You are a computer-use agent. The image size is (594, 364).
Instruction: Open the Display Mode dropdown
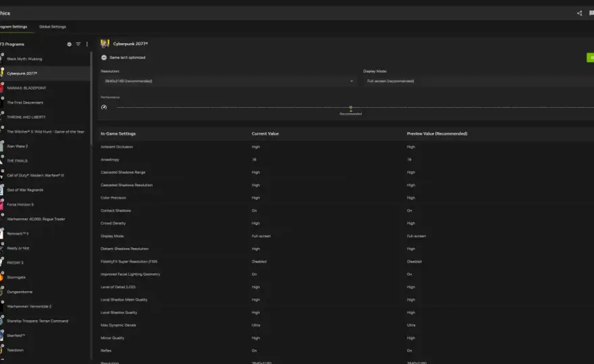(479, 81)
